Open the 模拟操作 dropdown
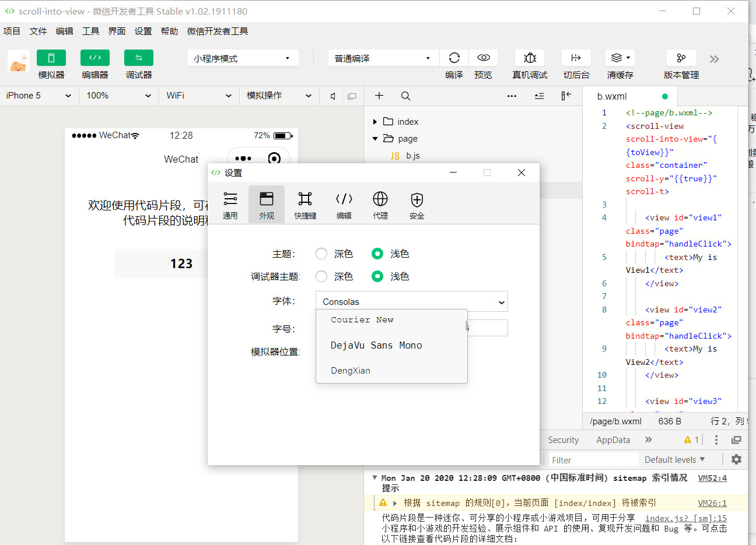The image size is (756, 545). tap(279, 96)
